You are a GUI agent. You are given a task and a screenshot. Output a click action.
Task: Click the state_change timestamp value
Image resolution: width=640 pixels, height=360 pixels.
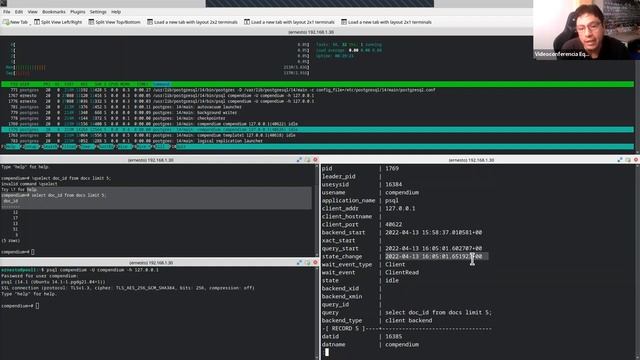click(x=433, y=256)
